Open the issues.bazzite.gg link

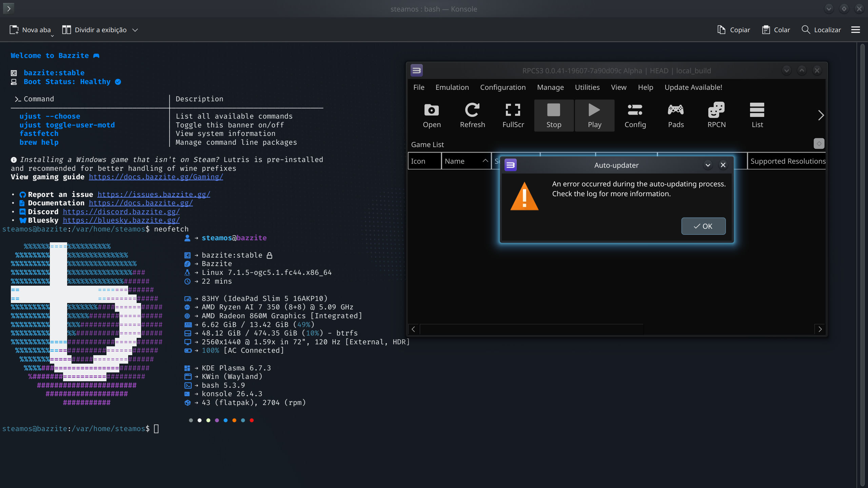[154, 194]
